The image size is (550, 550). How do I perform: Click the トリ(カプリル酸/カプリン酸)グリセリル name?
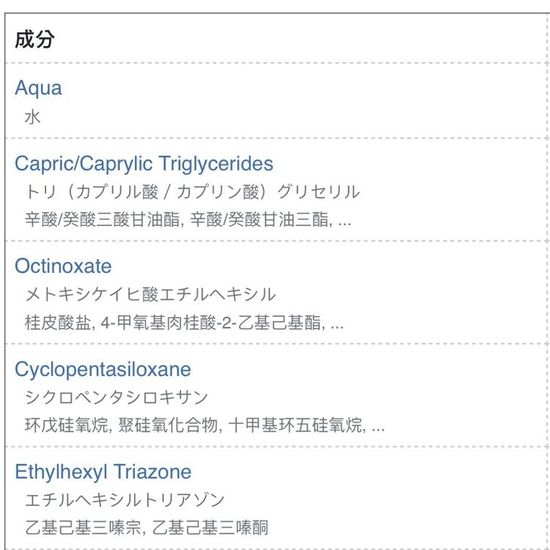(192, 192)
